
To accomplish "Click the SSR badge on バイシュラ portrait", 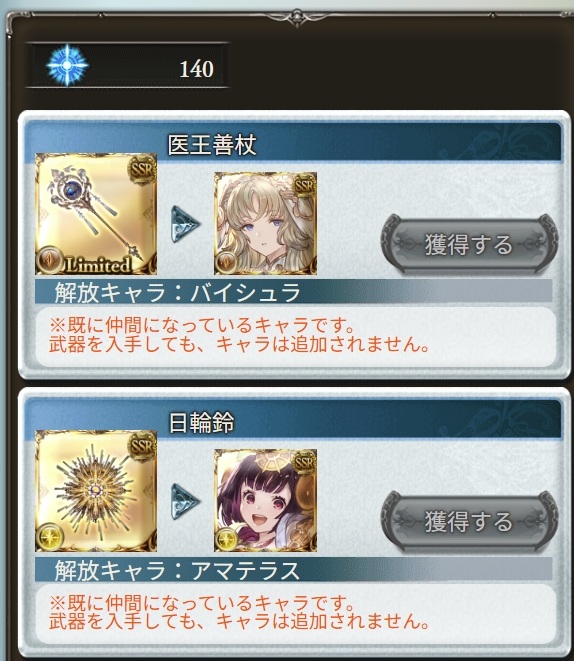I will (305, 185).
